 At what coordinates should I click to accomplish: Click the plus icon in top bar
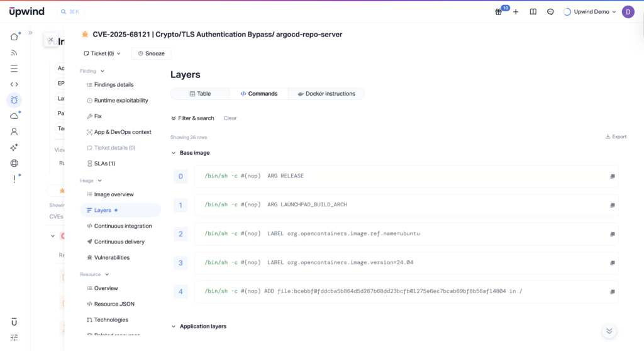tap(516, 11)
